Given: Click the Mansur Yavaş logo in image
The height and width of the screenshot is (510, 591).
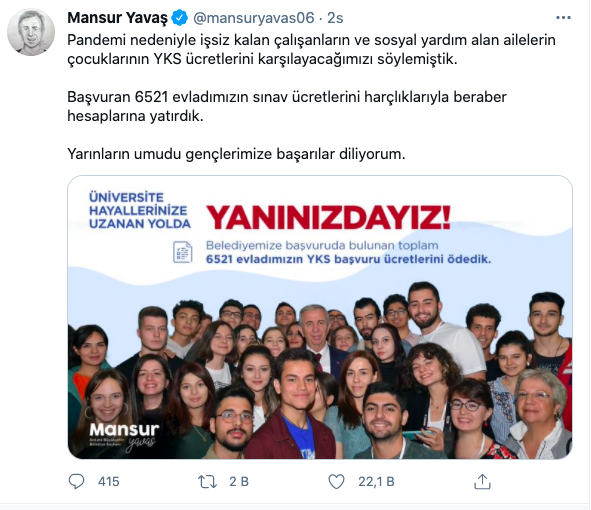Looking at the screenshot, I should pyautogui.click(x=124, y=434).
